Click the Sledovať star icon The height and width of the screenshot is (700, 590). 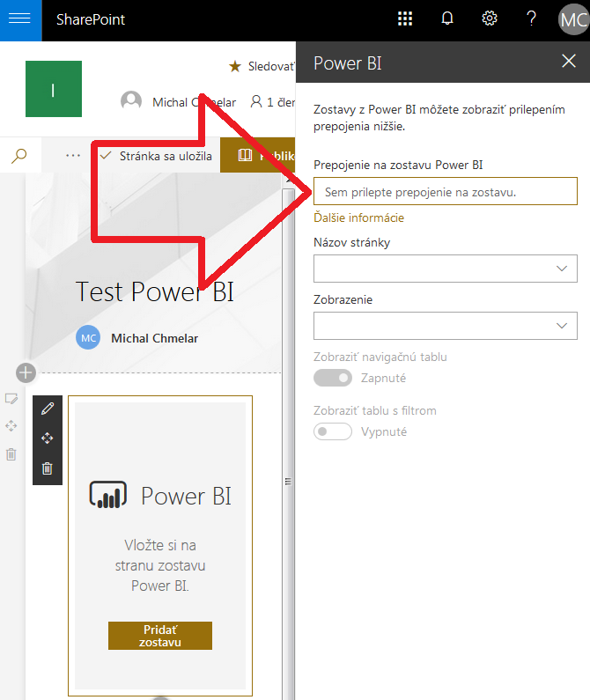tap(235, 67)
